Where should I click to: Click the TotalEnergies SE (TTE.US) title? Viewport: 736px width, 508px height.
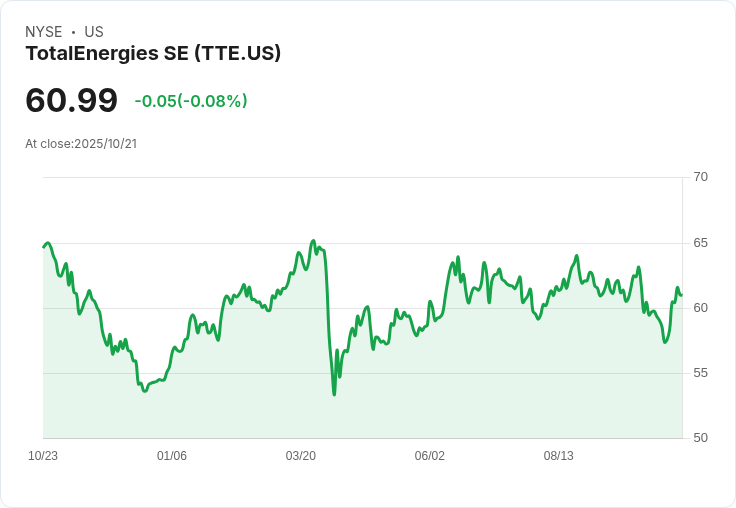point(153,54)
